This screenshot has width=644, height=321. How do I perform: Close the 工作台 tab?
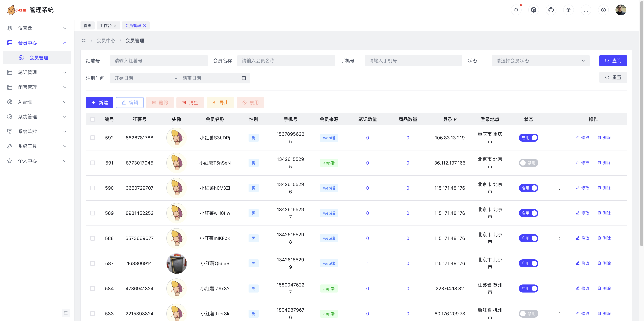point(115,25)
